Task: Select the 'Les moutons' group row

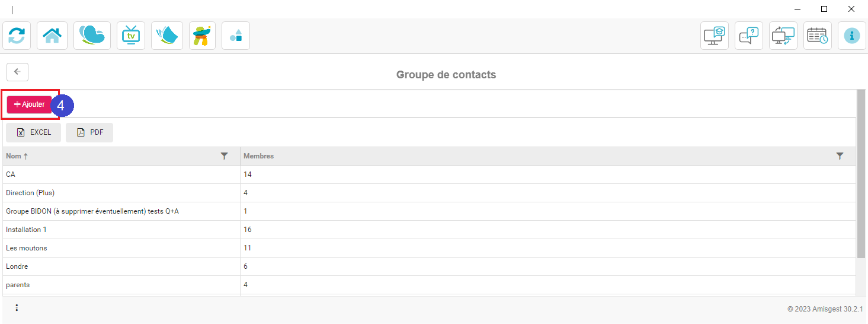Action: tap(429, 248)
